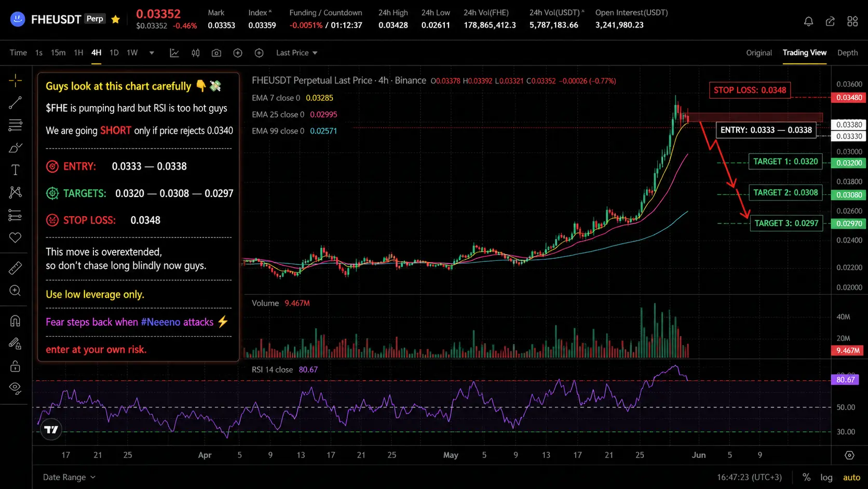Image resolution: width=868 pixels, height=489 pixels.
Task: Toggle FHEUSDT favorite star
Action: click(115, 19)
